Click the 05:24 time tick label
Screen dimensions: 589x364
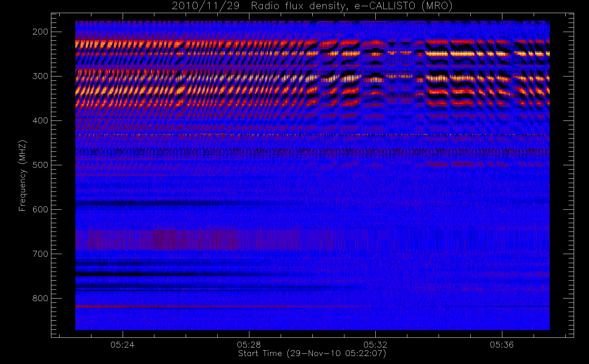point(123,344)
